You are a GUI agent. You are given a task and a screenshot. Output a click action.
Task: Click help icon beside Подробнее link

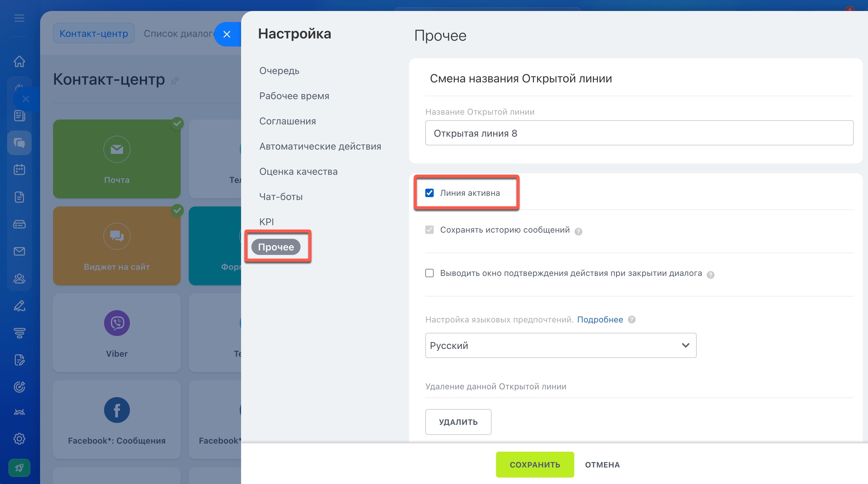[x=632, y=320]
